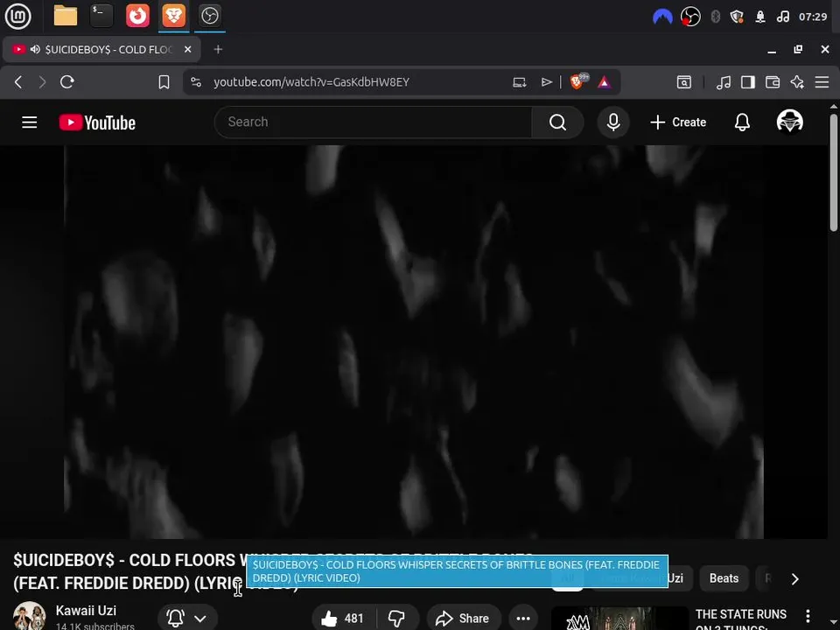Open the OBS recording tray icon
This screenshot has height=630, width=840.
690,17
